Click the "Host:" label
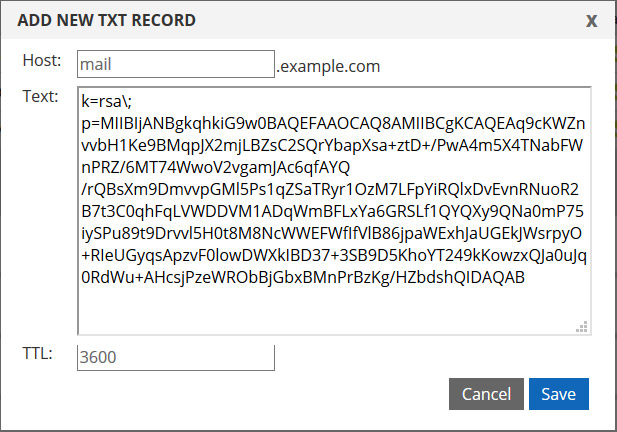Image resolution: width=617 pixels, height=432 pixels. pyautogui.click(x=41, y=62)
